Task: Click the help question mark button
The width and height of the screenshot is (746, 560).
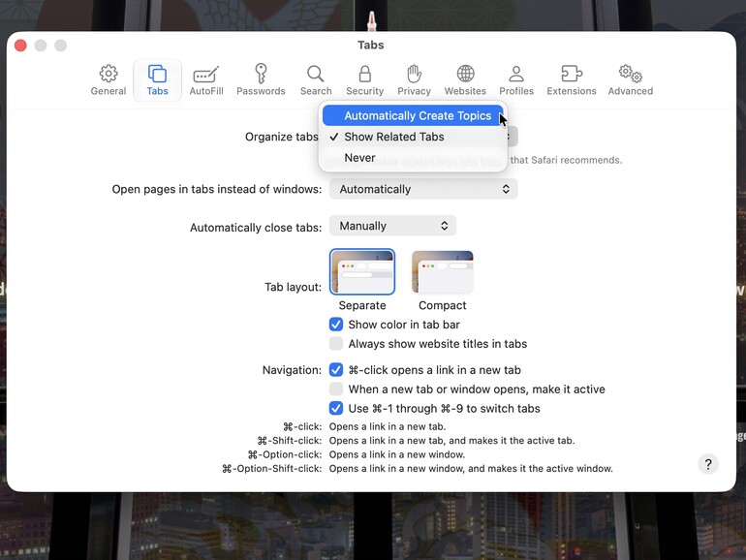Action: point(708,464)
